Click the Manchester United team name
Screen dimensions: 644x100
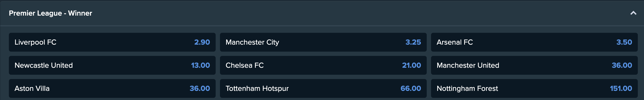click(x=468, y=65)
